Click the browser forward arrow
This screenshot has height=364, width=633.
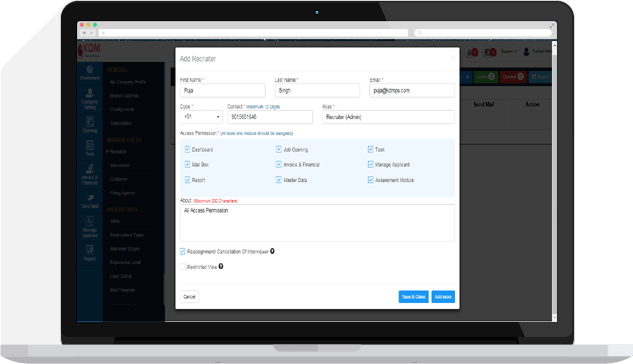(92, 33)
